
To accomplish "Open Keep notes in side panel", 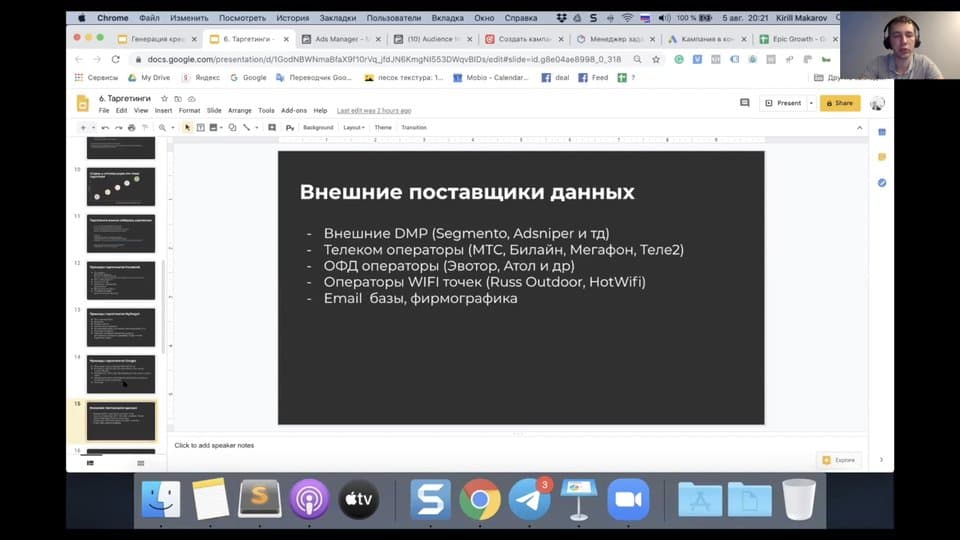I will (882, 157).
